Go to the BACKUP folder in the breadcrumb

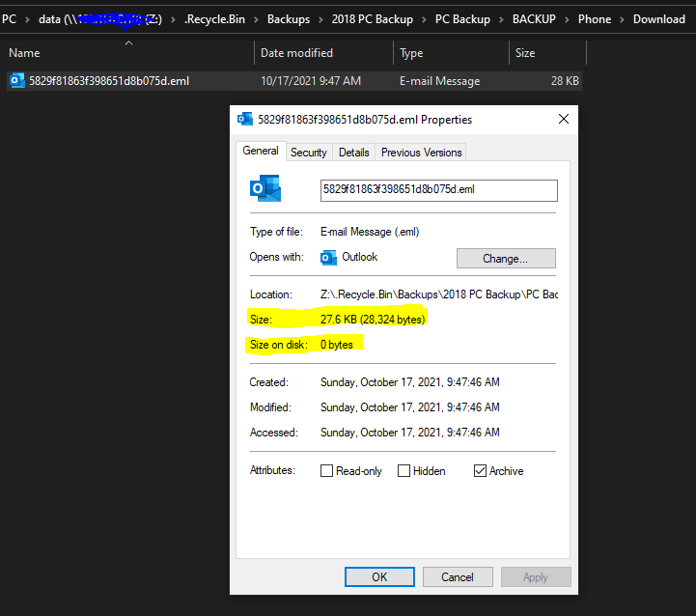click(x=534, y=19)
